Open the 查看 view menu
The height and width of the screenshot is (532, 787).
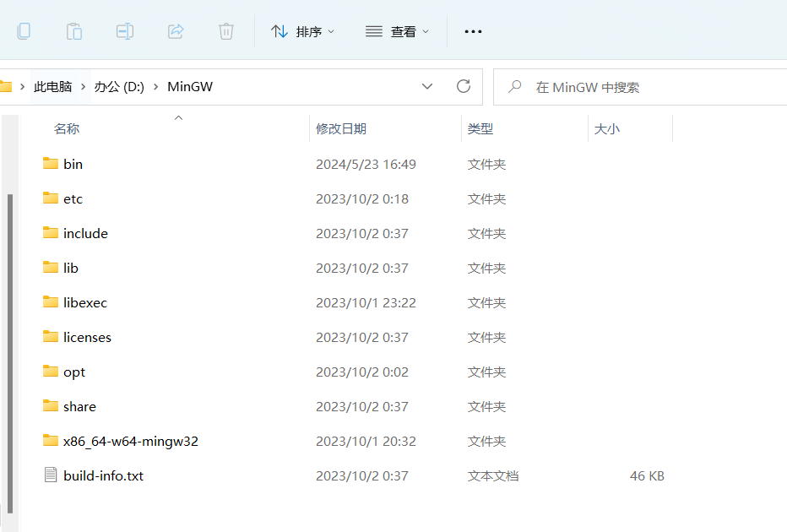(x=397, y=31)
